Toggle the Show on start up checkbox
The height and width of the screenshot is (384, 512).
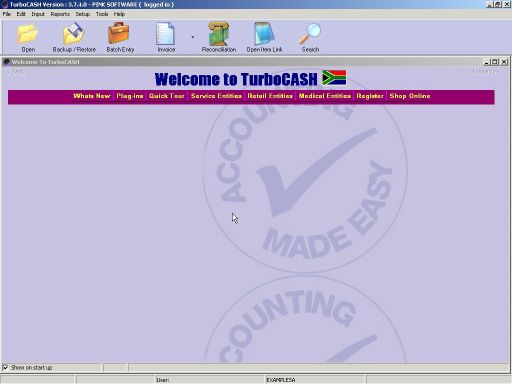5,367
